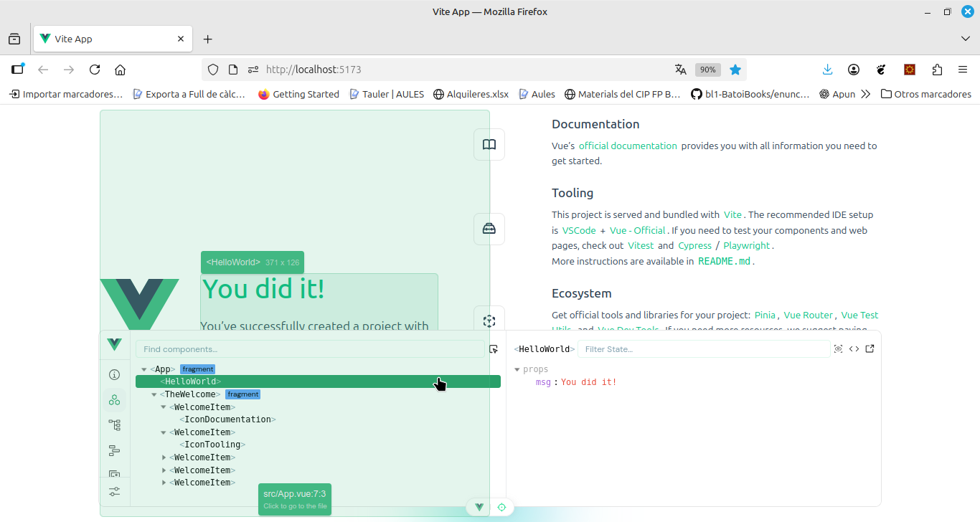Click the floating book overlay icon on the page
The height and width of the screenshot is (522, 980).
pos(489,144)
